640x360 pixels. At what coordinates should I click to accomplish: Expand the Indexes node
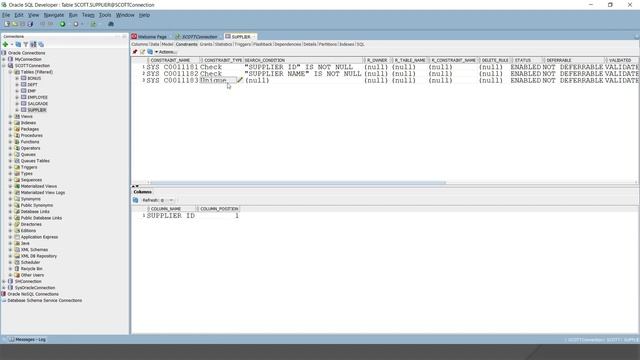(11, 122)
